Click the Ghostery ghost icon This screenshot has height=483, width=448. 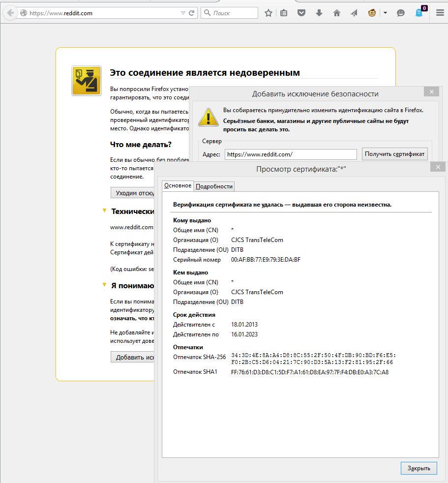coord(419,13)
